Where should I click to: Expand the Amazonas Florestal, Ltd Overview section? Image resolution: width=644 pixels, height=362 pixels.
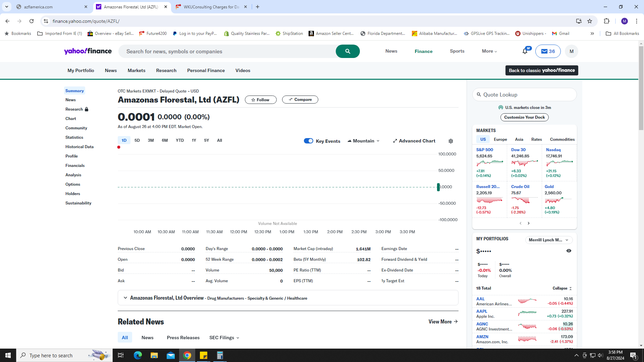(125, 298)
